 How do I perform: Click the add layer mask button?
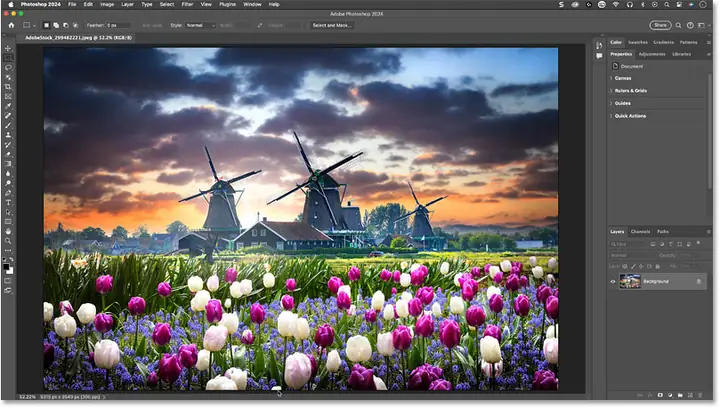tap(660, 395)
